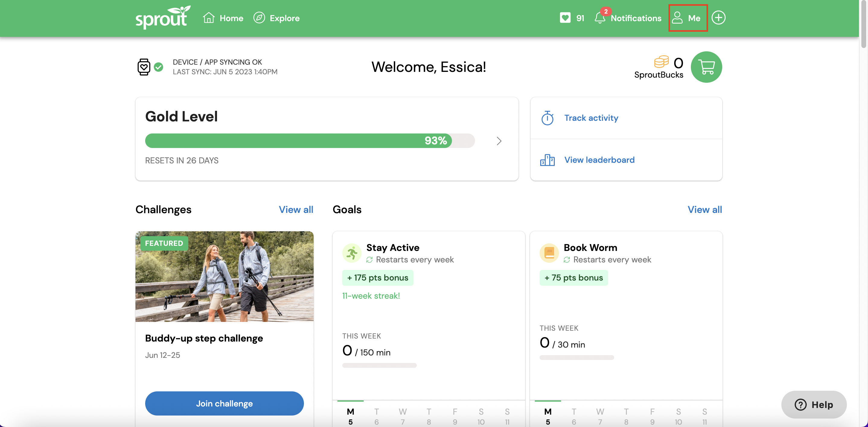868x427 pixels.
Task: Click the Join challenge button
Action: point(224,403)
